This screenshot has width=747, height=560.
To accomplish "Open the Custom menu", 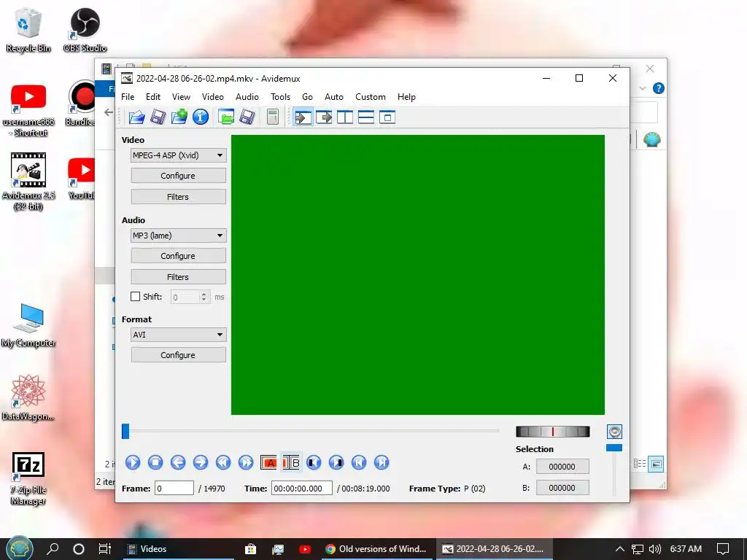I will [x=370, y=97].
